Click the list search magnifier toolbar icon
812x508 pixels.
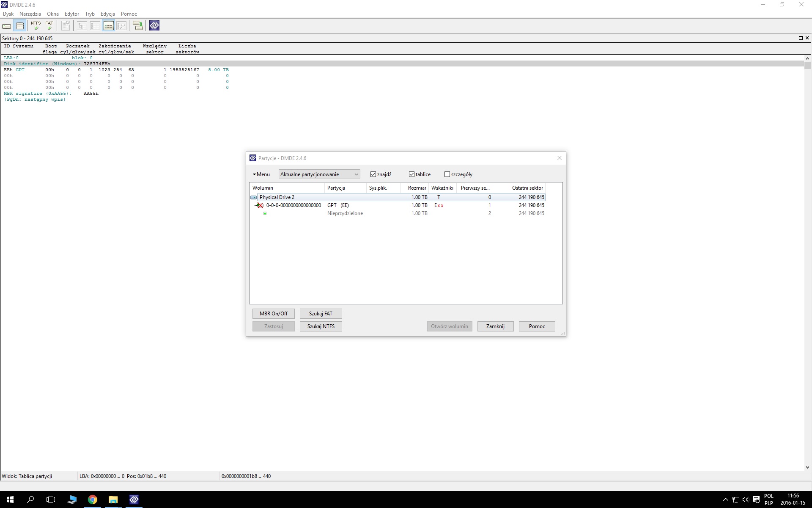coord(121,26)
